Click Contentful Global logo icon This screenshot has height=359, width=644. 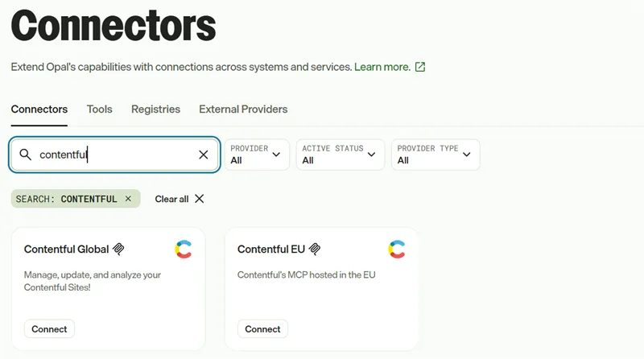pos(184,250)
